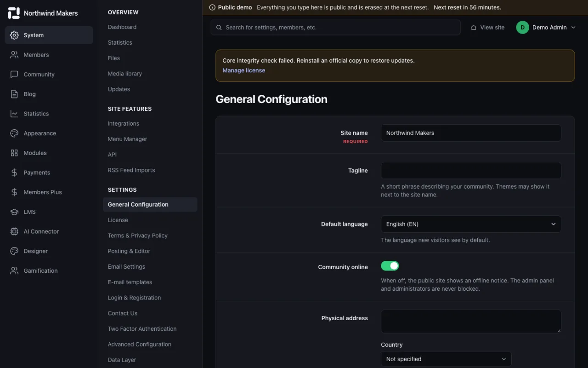Select Email Settings

coord(126,267)
